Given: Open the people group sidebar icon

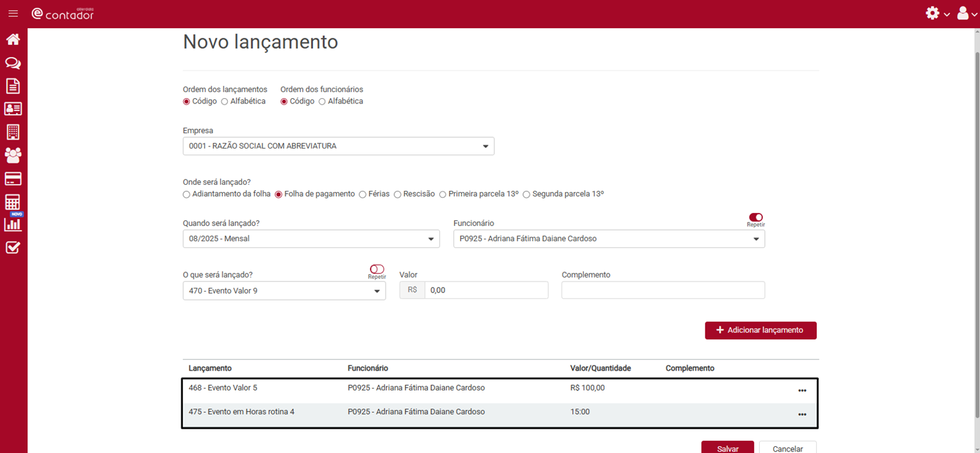Looking at the screenshot, I should pyautogui.click(x=13, y=155).
